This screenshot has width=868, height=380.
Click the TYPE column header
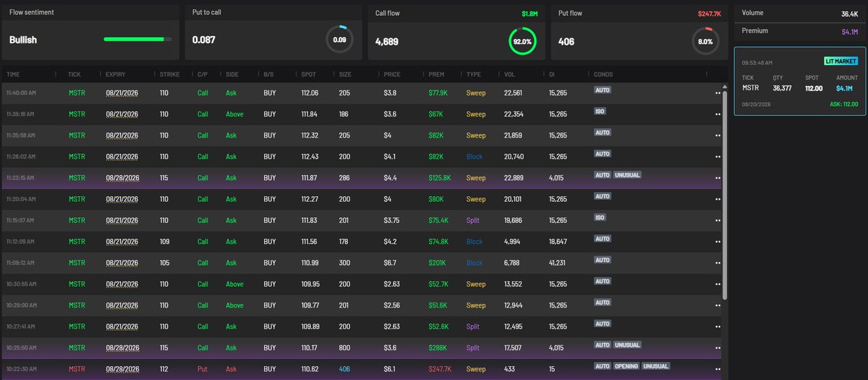pyautogui.click(x=473, y=75)
